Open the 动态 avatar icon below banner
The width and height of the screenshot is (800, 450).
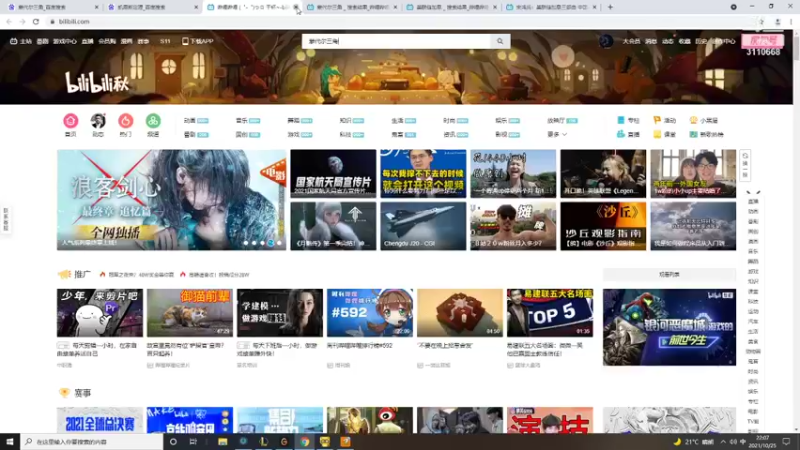click(x=98, y=121)
